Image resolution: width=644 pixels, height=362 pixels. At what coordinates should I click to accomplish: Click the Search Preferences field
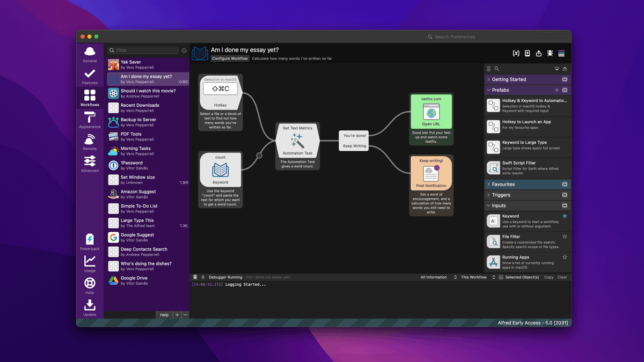(496, 36)
